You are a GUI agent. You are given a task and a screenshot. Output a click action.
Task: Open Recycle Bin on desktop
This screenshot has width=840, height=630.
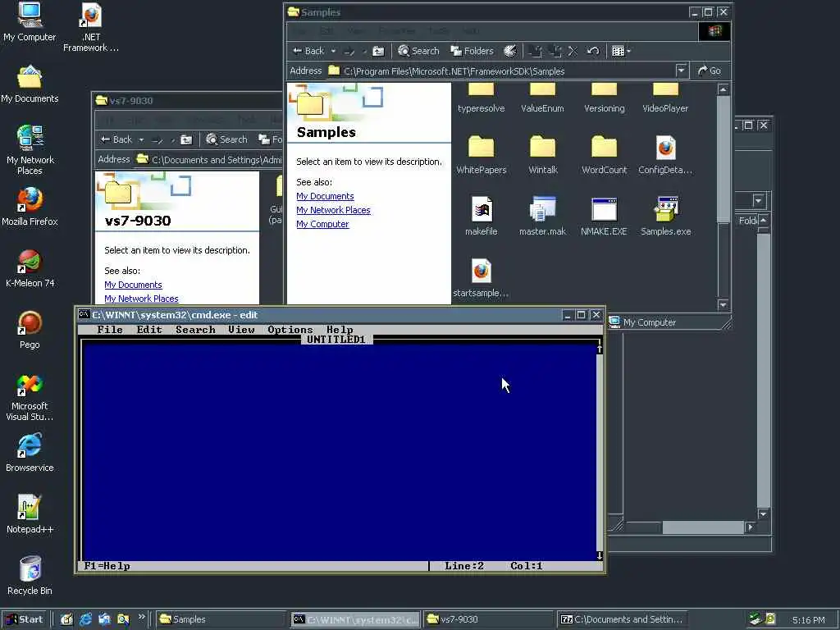pos(30,576)
